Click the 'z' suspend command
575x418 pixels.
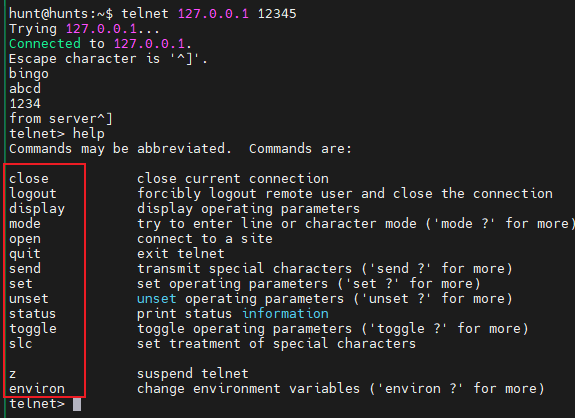pyautogui.click(x=12, y=374)
